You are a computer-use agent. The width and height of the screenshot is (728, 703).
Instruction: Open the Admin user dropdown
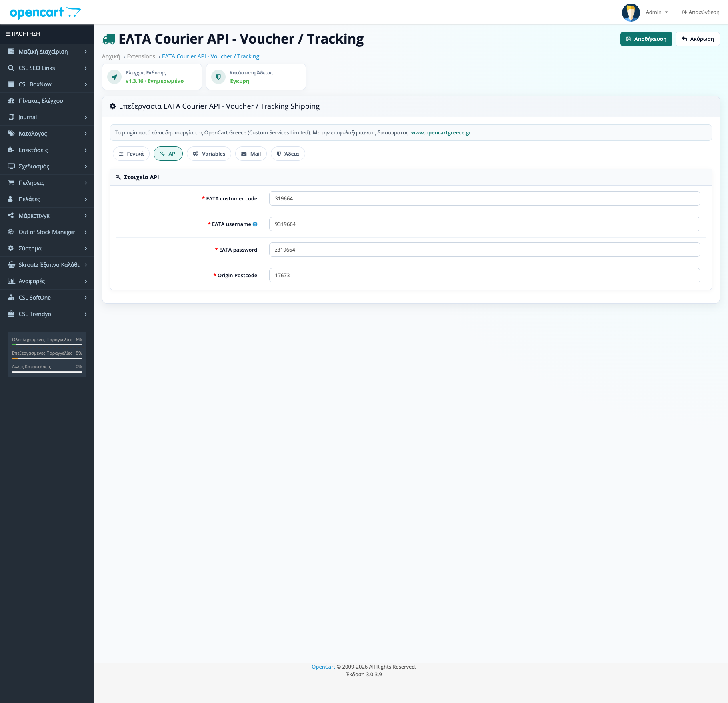pyautogui.click(x=657, y=12)
